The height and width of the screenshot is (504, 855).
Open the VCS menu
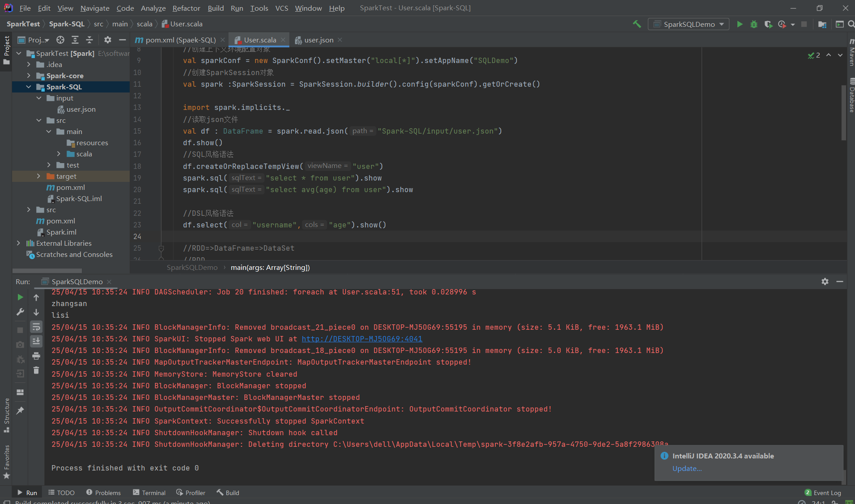coord(282,8)
